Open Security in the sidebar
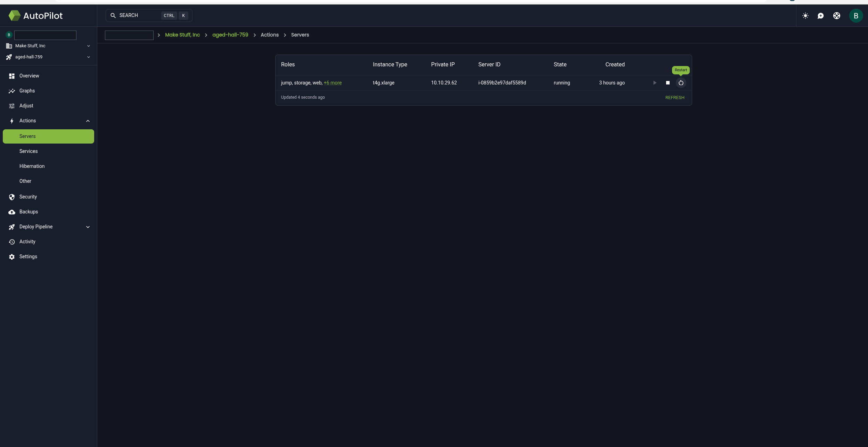 coord(48,197)
